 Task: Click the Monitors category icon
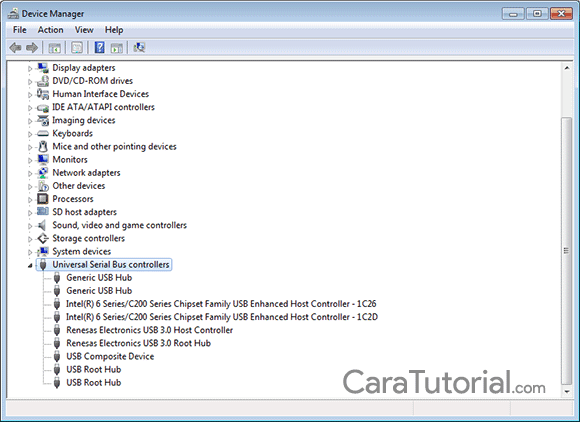(43, 160)
